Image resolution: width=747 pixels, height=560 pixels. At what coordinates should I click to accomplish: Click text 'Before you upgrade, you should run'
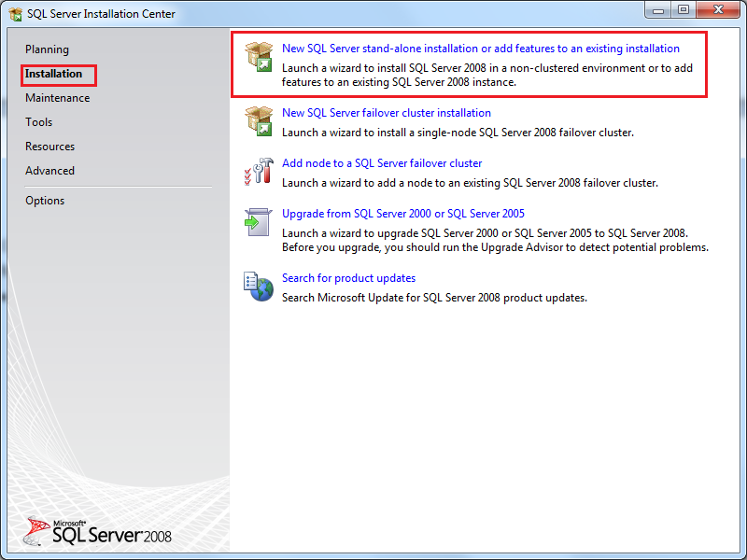pos(371,247)
